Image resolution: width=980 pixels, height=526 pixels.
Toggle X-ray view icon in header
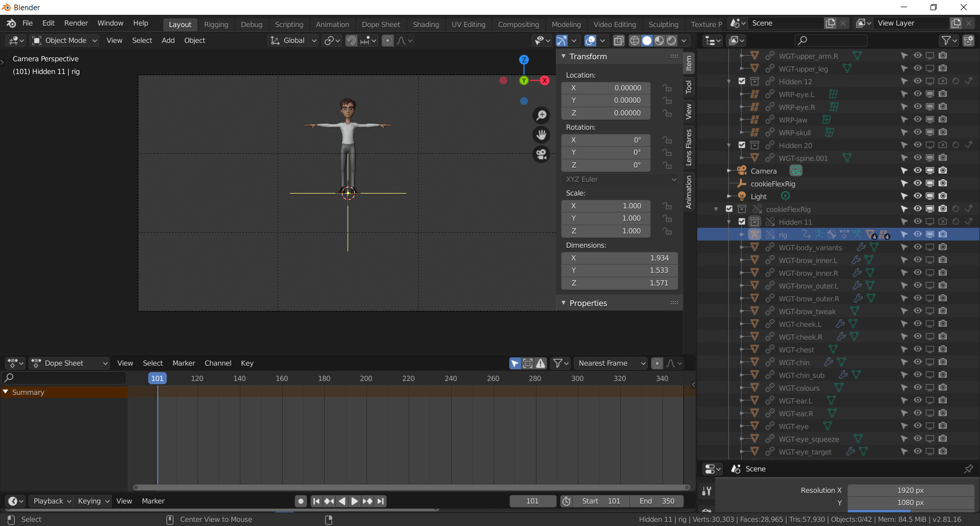(x=619, y=40)
